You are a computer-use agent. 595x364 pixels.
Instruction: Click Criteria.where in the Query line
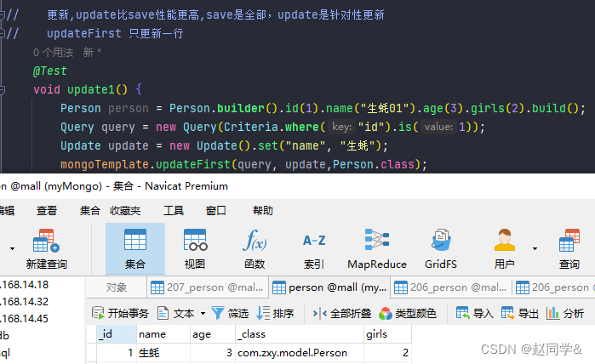pyautogui.click(x=271, y=127)
